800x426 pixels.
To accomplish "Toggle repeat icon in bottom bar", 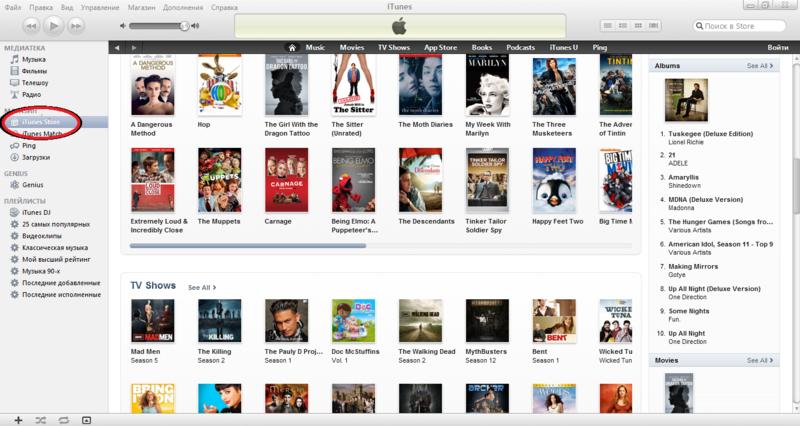I will (63, 420).
